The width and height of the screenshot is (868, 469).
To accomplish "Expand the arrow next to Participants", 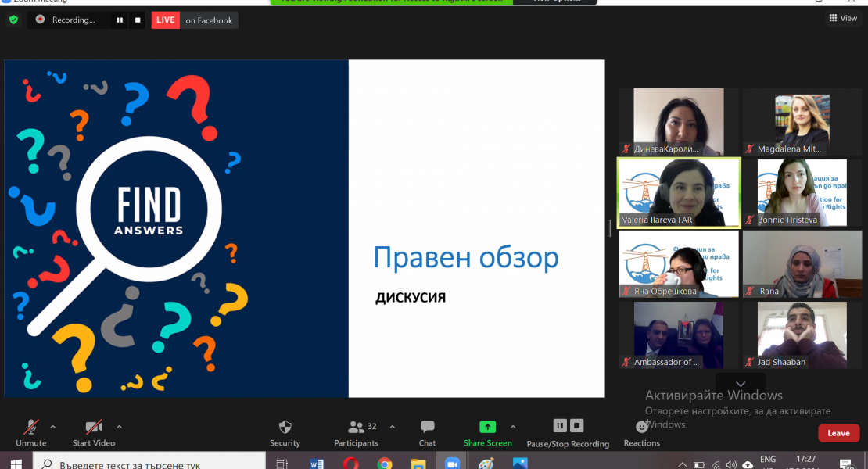I will (x=393, y=427).
